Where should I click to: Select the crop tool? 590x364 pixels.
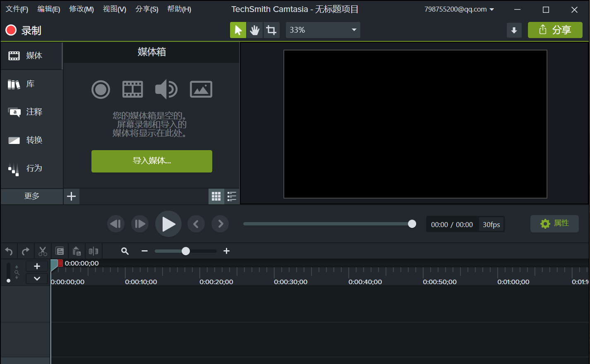[x=271, y=30]
